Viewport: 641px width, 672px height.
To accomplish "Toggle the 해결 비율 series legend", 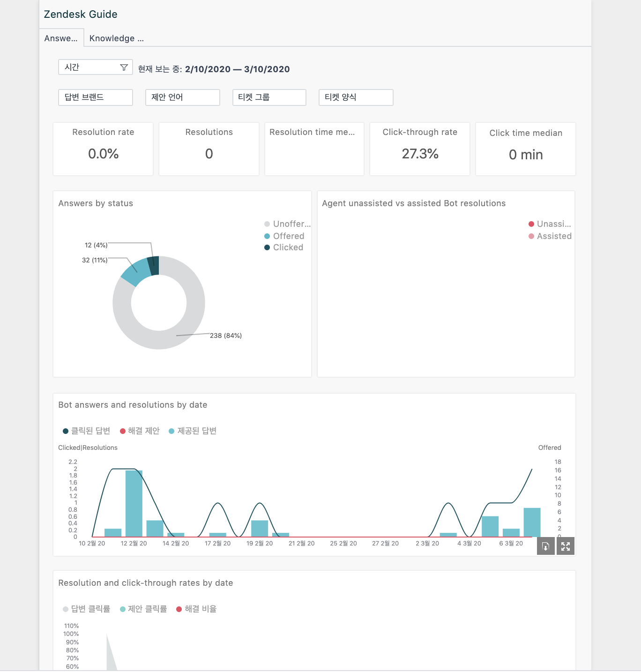I will [x=196, y=609].
